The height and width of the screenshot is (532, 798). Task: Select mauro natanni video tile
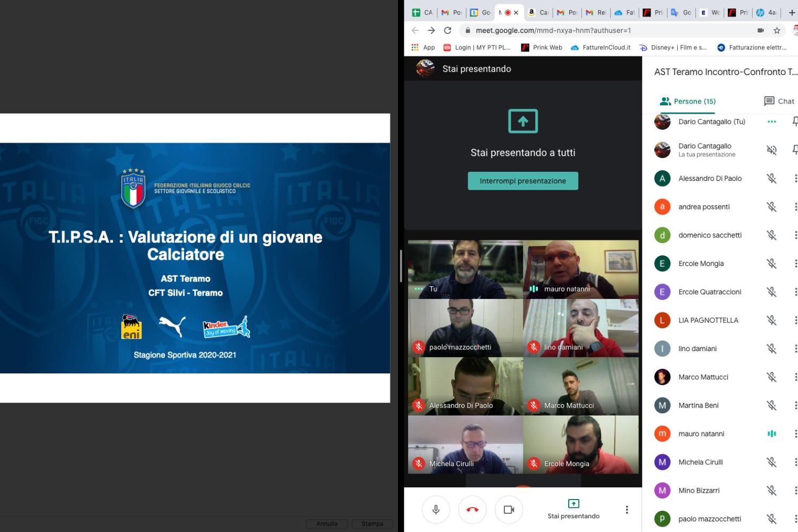coord(581,269)
